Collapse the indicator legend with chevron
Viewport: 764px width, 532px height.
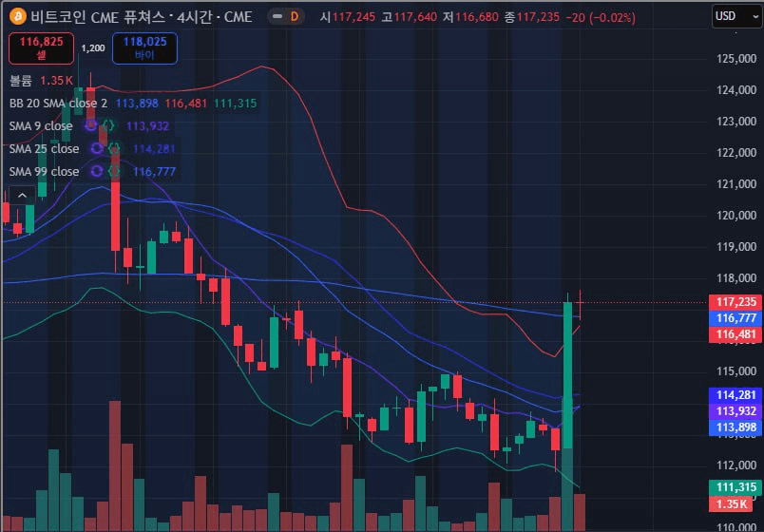pos(22,196)
